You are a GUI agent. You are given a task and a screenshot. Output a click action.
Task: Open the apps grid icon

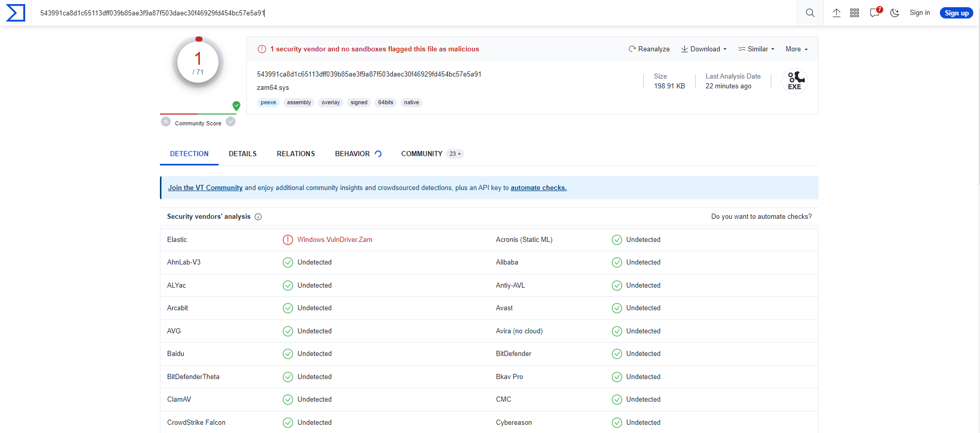[x=855, y=13]
